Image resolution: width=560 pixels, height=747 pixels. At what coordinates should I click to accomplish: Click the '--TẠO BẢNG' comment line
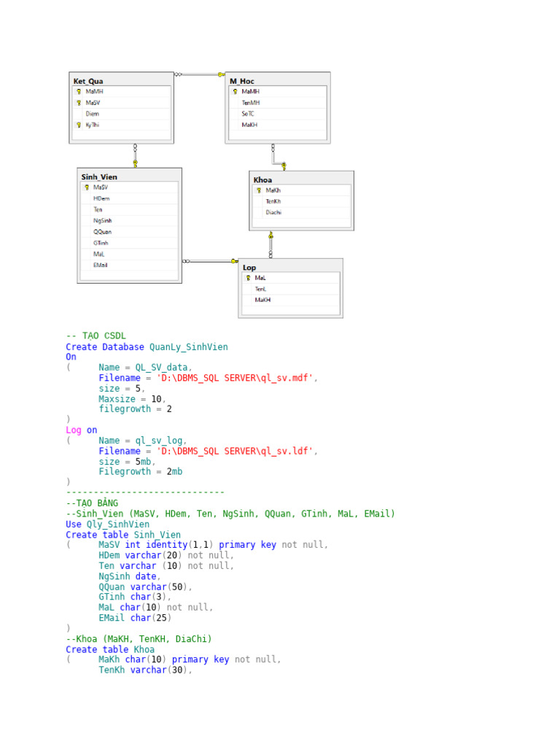click(92, 503)
